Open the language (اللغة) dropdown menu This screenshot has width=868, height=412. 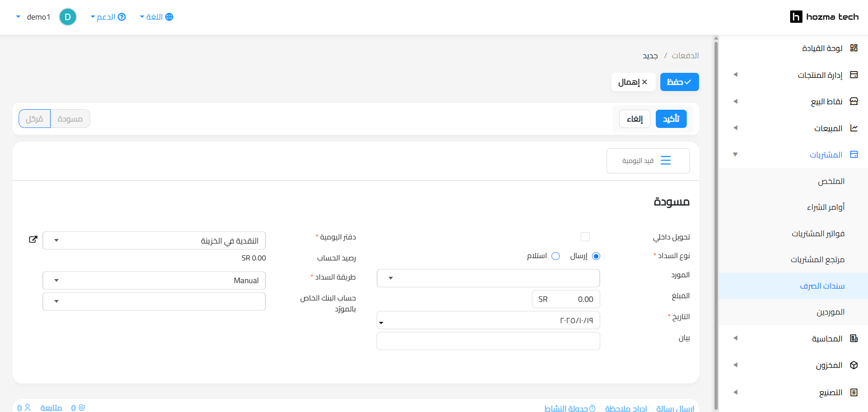click(156, 17)
